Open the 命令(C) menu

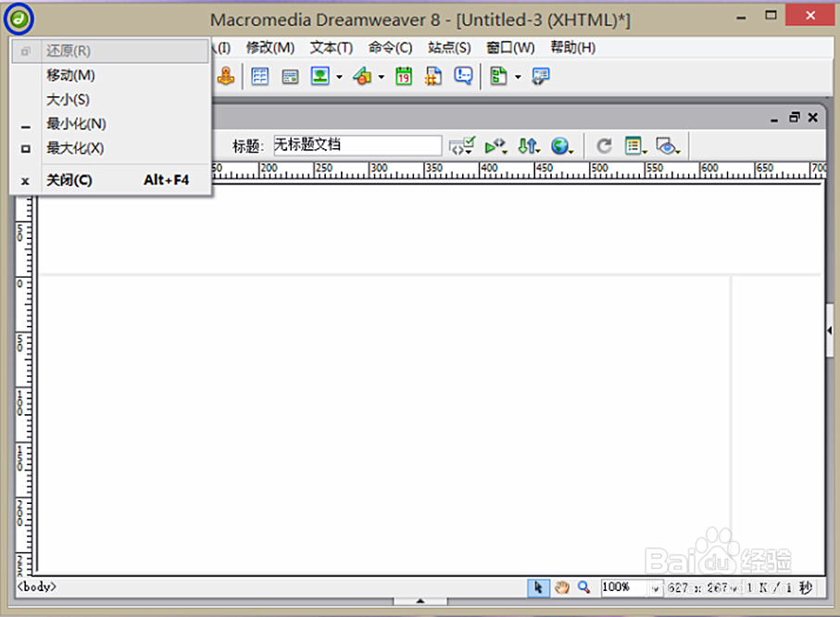(390, 47)
